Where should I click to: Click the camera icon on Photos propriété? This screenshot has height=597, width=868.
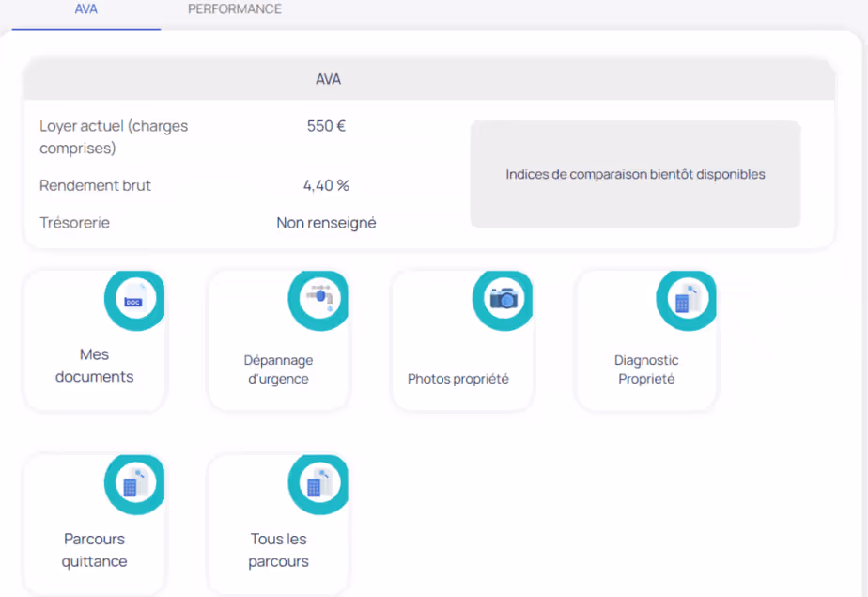pyautogui.click(x=503, y=299)
